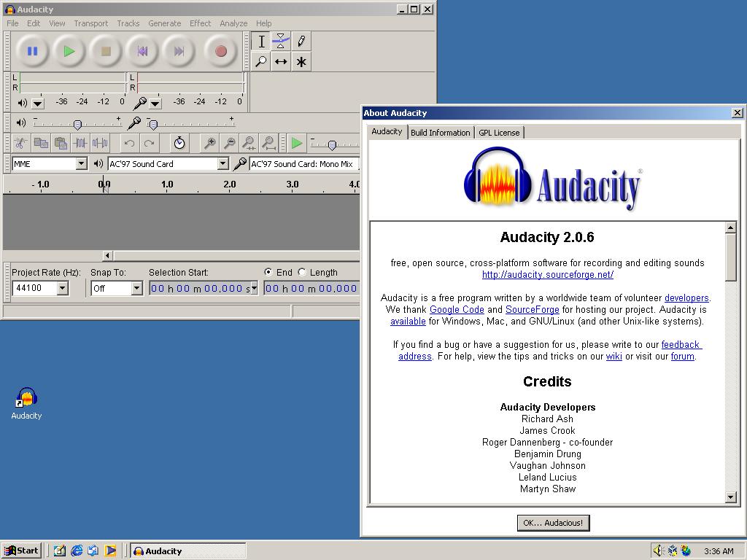The image size is (747, 560).
Task: Select the Zoom magnifier tool
Action: tap(261, 61)
